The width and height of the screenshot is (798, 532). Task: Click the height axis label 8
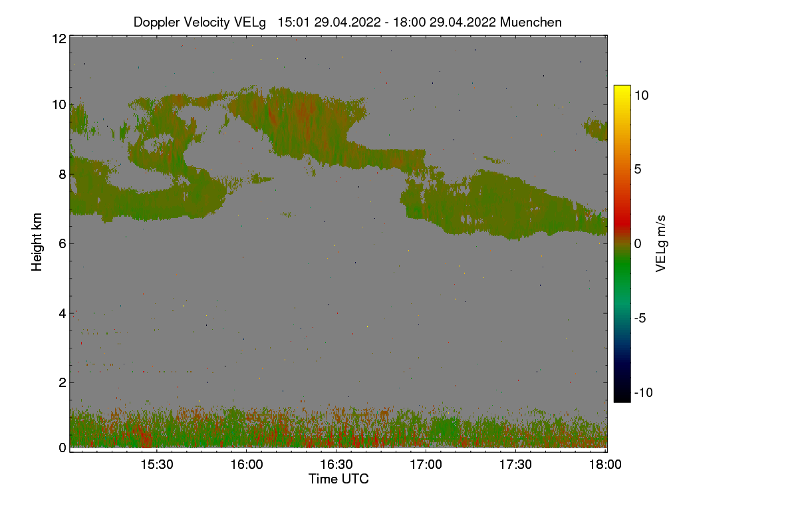point(63,174)
